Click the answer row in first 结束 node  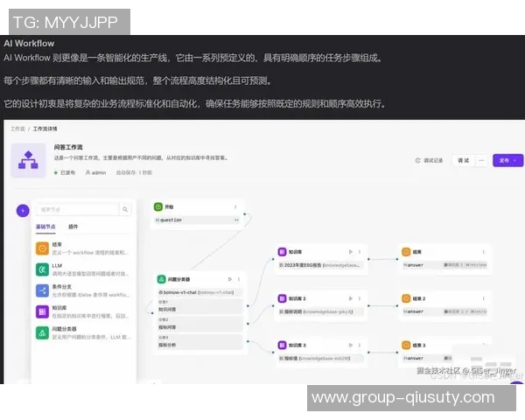click(444, 265)
